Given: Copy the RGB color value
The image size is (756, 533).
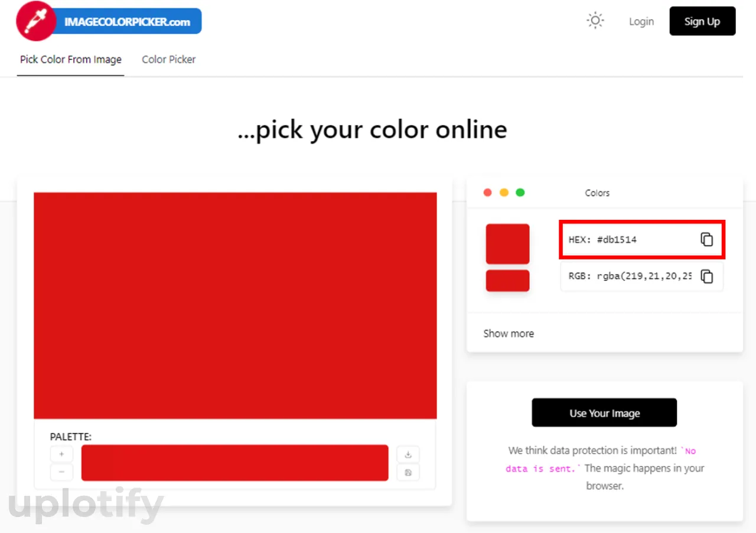Looking at the screenshot, I should click(707, 276).
